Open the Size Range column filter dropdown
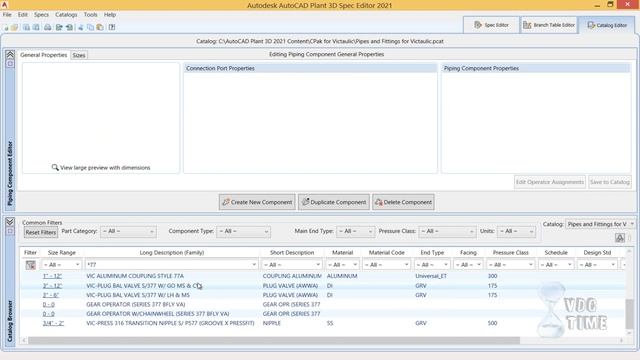 tap(62, 265)
